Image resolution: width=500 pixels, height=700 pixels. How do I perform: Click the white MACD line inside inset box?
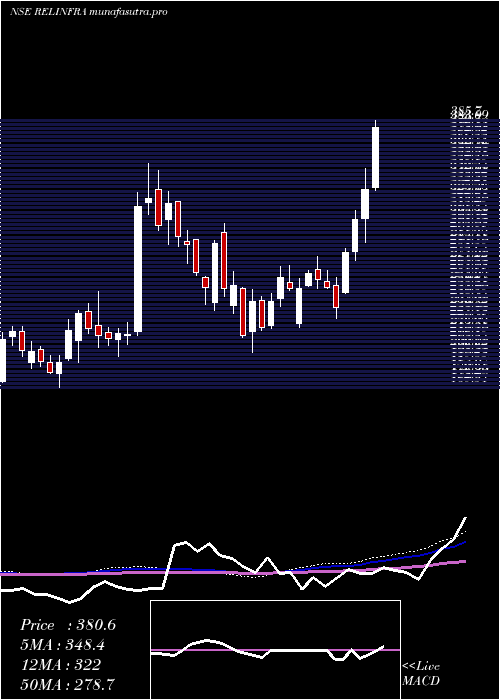coord(267,650)
